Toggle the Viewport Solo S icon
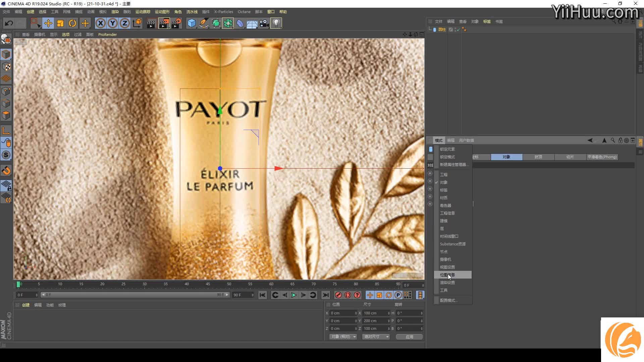 (6, 155)
